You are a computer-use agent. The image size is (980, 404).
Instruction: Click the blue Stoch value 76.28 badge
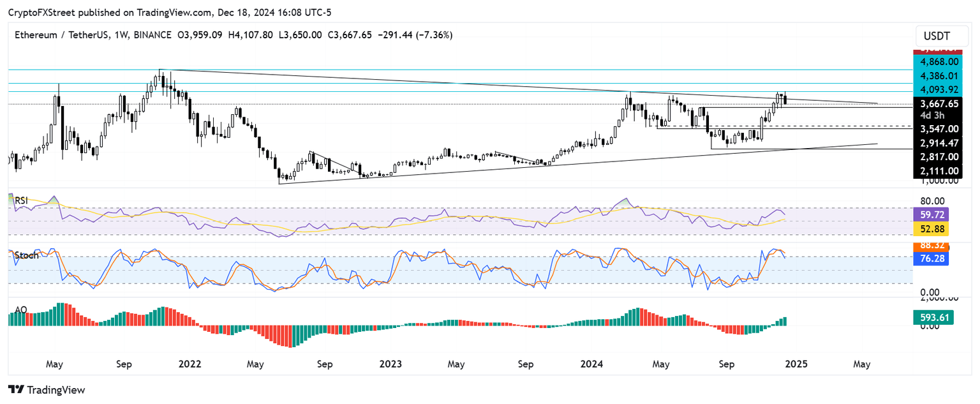(x=932, y=259)
